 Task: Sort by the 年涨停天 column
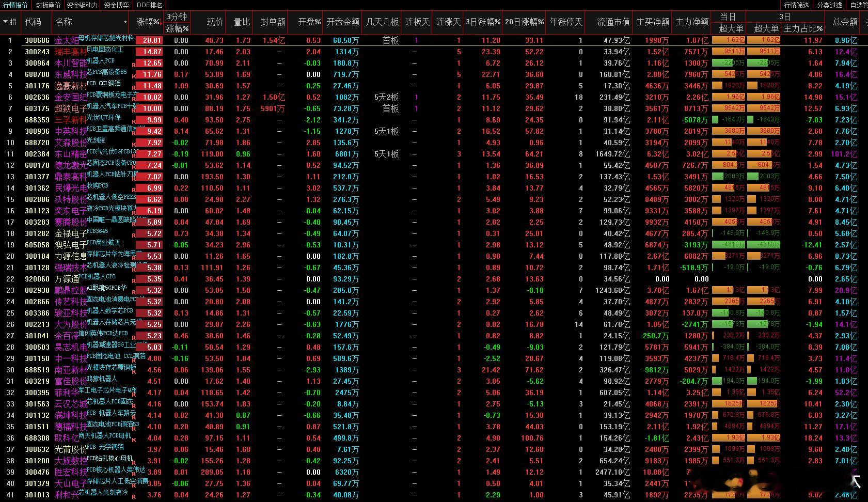coord(566,22)
